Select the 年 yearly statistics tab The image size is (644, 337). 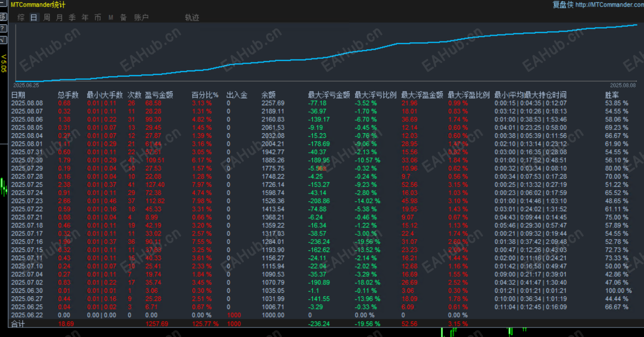85,17
